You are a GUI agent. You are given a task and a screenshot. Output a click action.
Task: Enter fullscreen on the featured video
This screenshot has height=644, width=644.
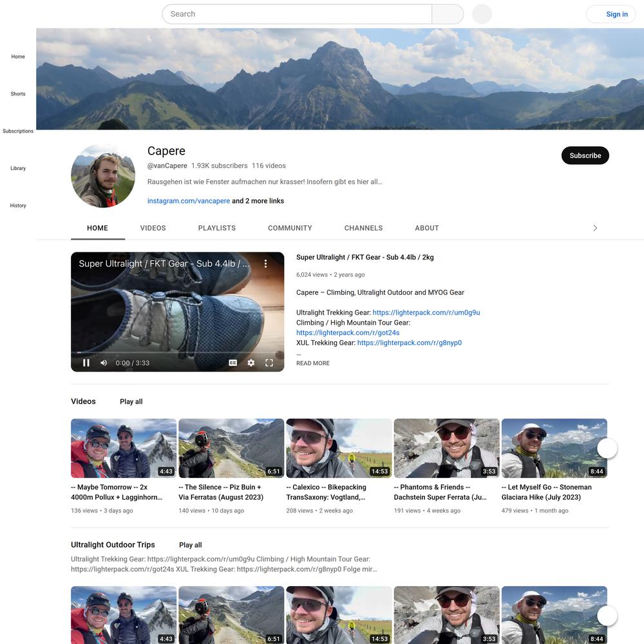[x=269, y=363]
